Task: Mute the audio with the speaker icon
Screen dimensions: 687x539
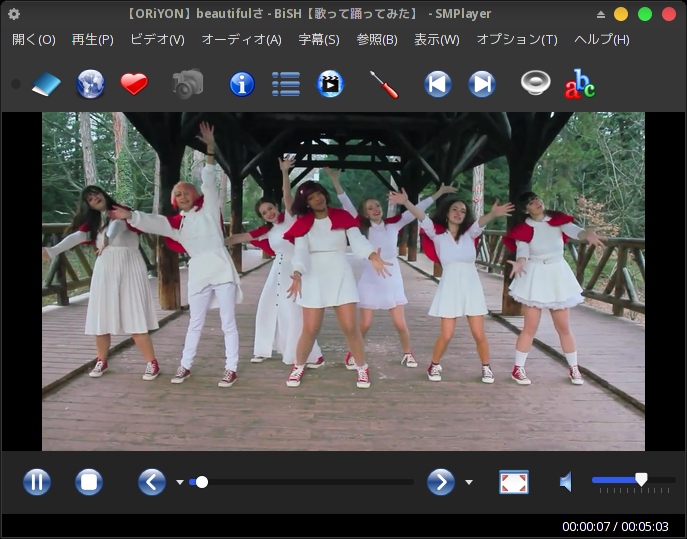Action: 566,482
